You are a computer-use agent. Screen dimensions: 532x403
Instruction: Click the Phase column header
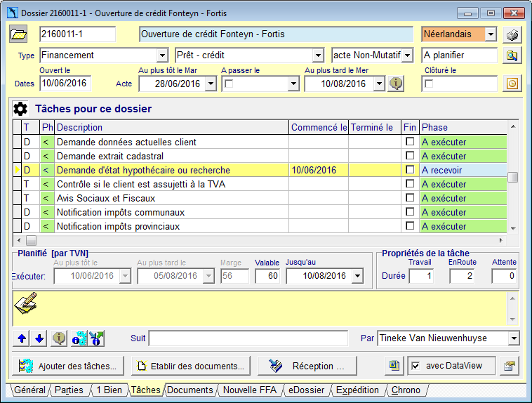pos(463,127)
